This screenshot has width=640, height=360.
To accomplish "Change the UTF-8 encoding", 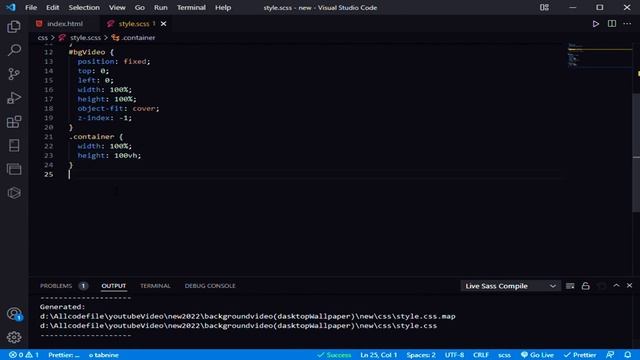I will pos(454,355).
